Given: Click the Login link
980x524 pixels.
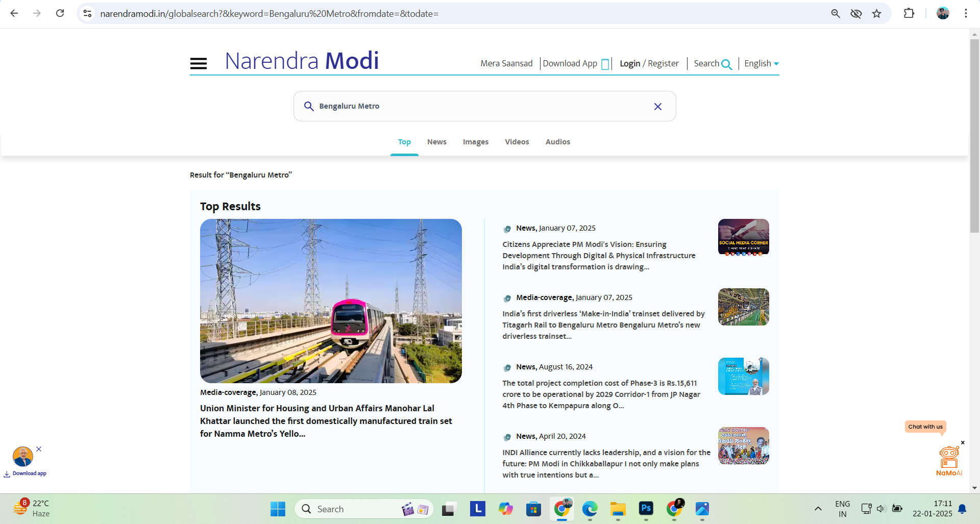Looking at the screenshot, I should click(x=629, y=63).
